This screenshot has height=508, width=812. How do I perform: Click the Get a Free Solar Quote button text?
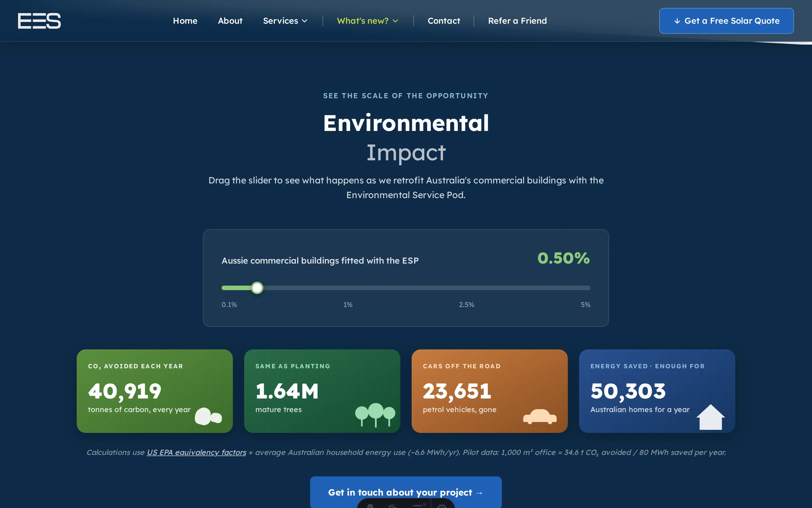click(x=732, y=21)
